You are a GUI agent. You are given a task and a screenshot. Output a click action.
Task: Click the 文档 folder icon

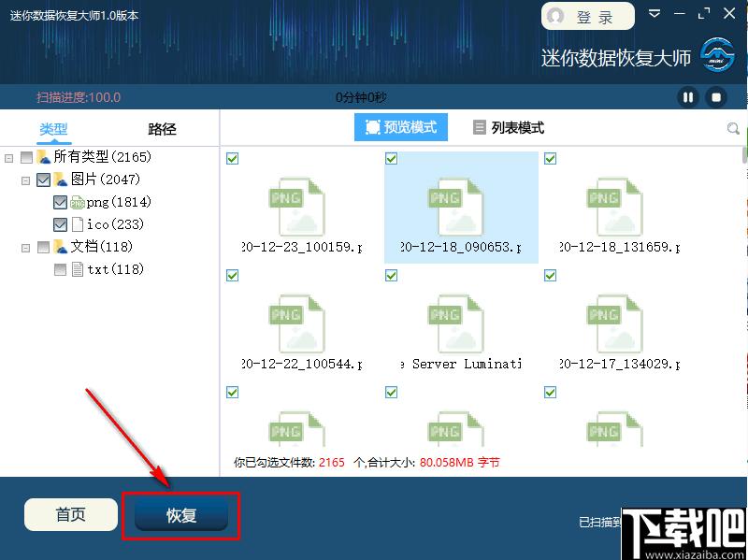pyautogui.click(x=60, y=247)
